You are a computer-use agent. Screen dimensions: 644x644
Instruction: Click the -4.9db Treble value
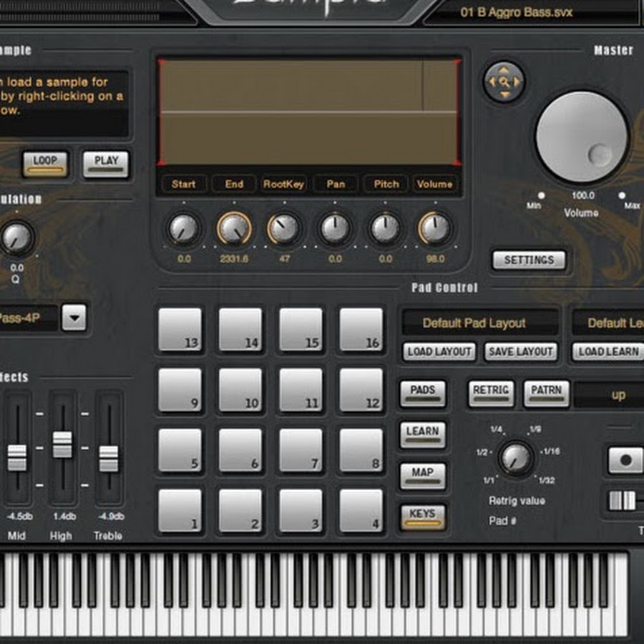112,516
